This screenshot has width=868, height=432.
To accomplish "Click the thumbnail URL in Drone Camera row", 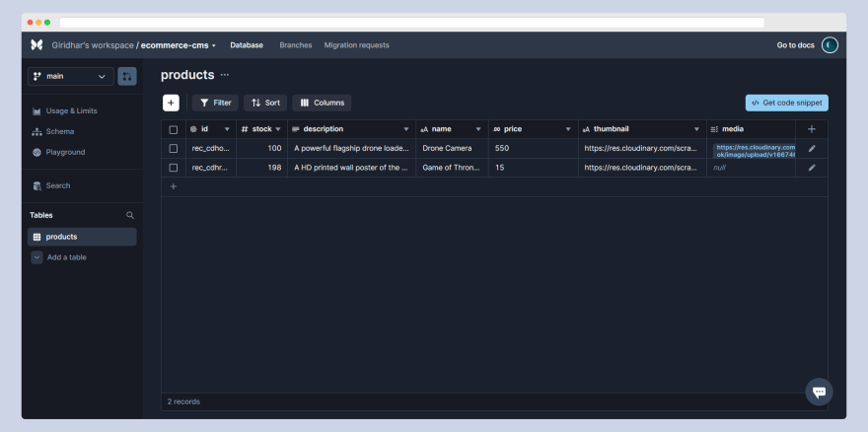I will pos(641,148).
